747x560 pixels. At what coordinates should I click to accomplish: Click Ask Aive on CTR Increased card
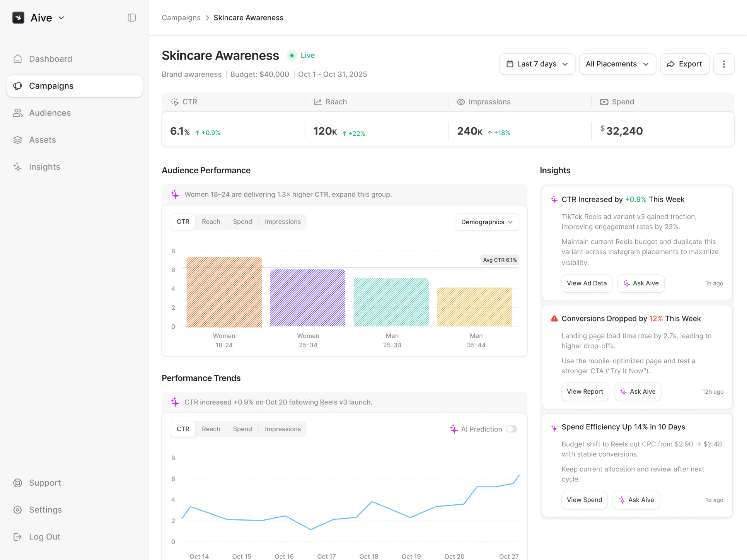[x=641, y=283]
